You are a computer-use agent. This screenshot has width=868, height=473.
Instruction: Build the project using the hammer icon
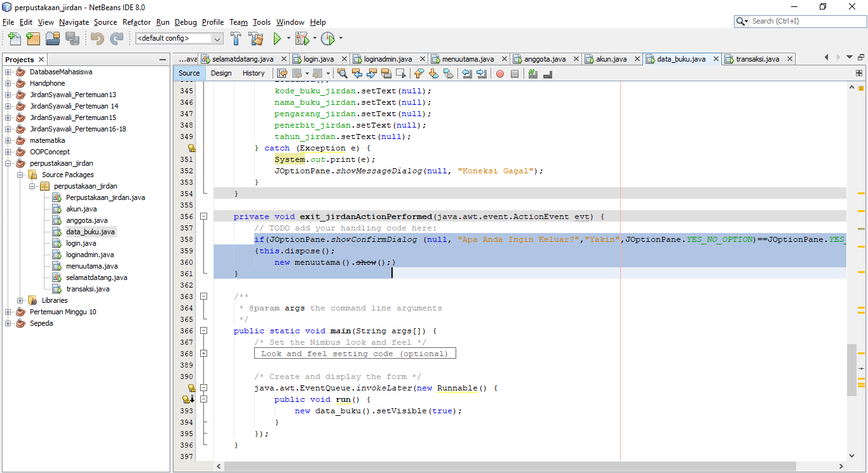(x=234, y=39)
